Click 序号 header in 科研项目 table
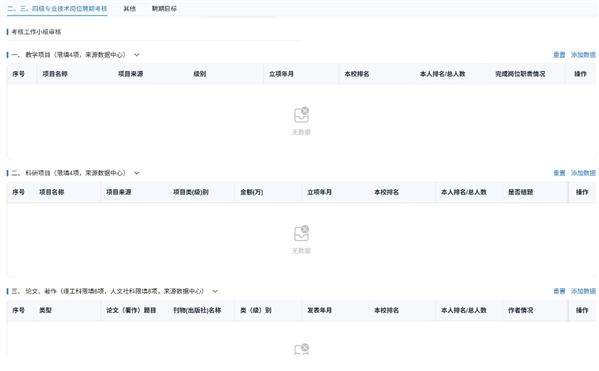Viewport: 599px width, 371px height. (x=18, y=192)
